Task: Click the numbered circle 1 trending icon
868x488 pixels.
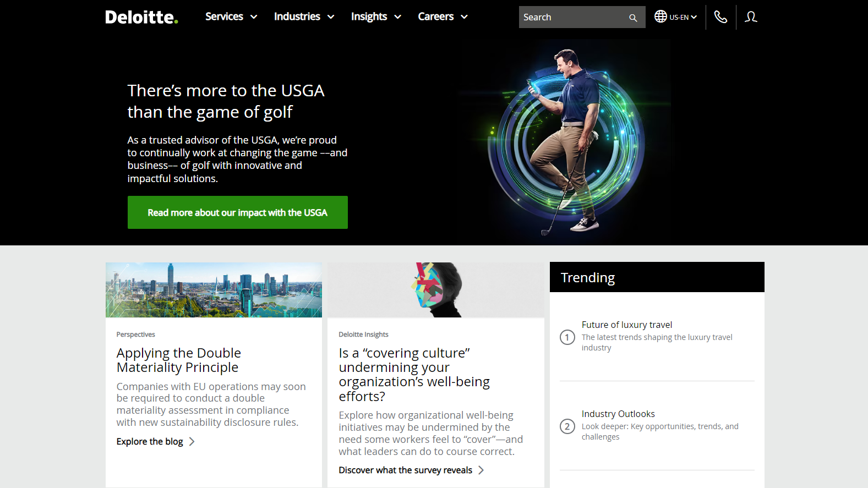Action: point(567,337)
